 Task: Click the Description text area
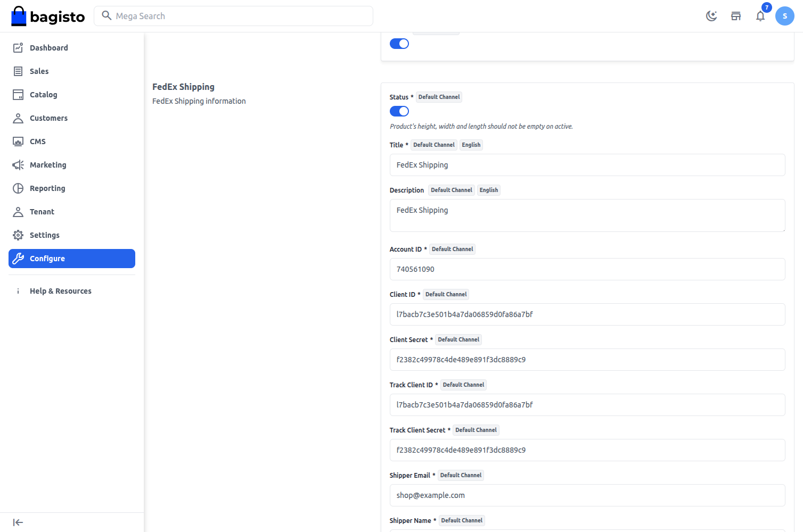tap(587, 215)
